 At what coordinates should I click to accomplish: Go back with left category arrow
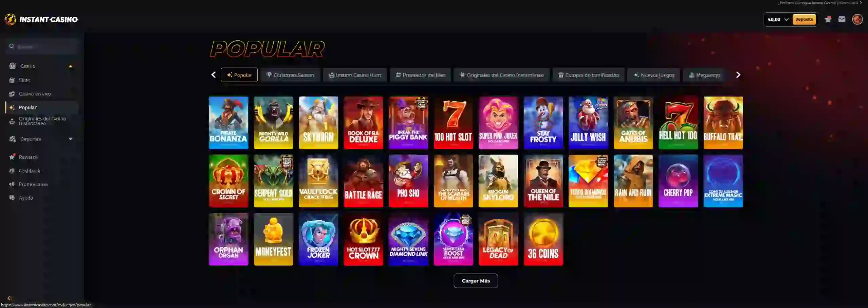pos(214,75)
